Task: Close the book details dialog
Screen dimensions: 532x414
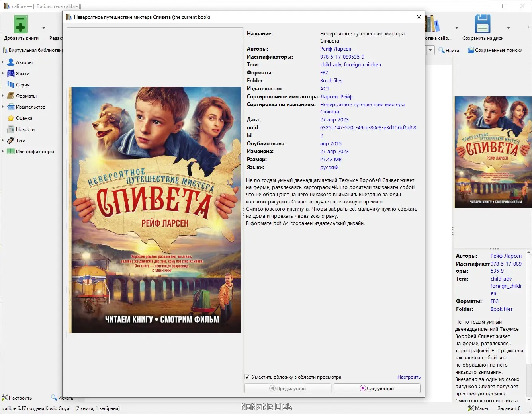Action: [x=419, y=17]
